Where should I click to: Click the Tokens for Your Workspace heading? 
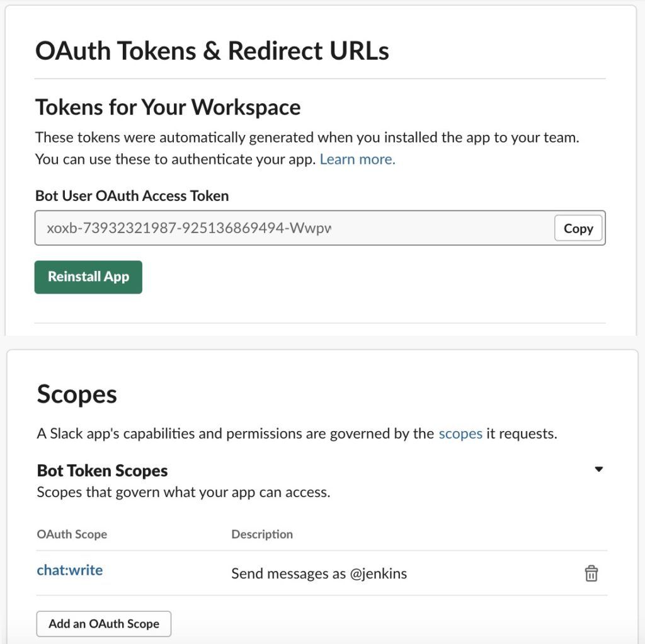[168, 107]
